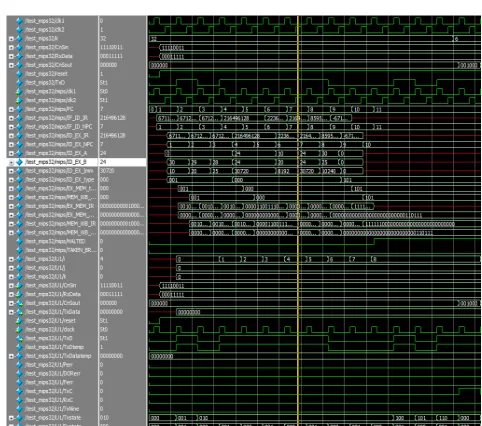Click value 4 of U1/i

(101, 259)
